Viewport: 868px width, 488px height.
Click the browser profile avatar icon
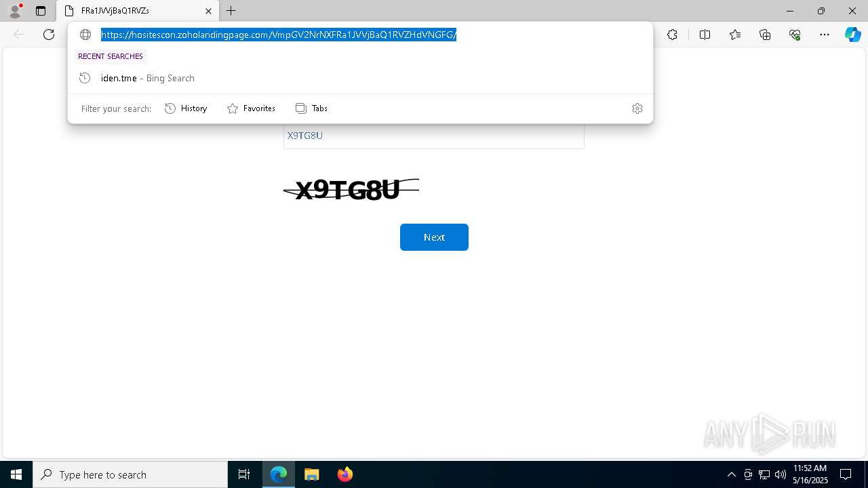[15, 11]
